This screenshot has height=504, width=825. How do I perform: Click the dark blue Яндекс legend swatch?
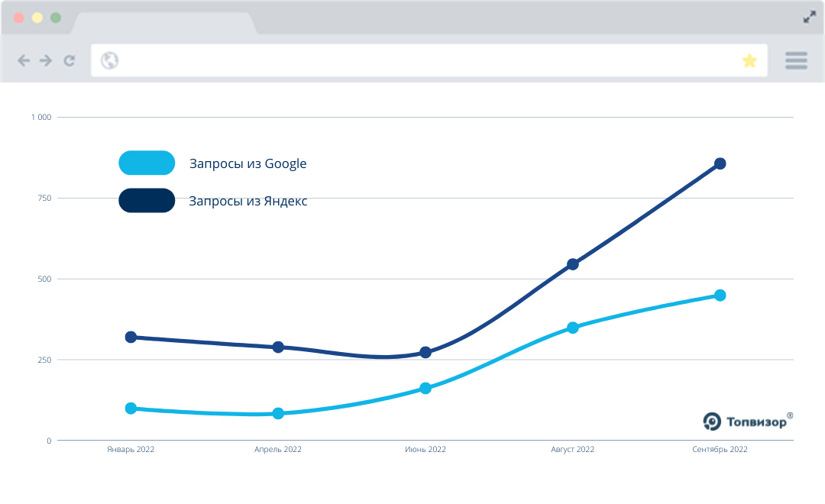tap(147, 200)
